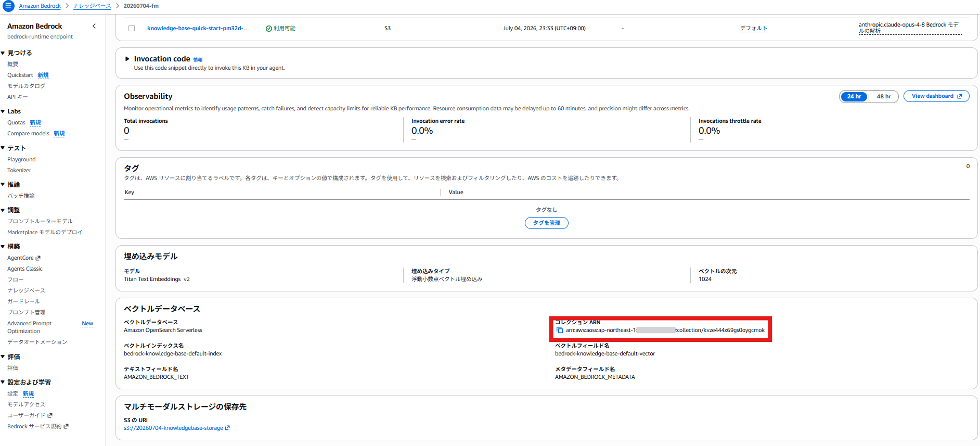Viewport: 980px width, 446px height.
Task: Collapse the 設定および学習 sidebar section
Action: 3,383
